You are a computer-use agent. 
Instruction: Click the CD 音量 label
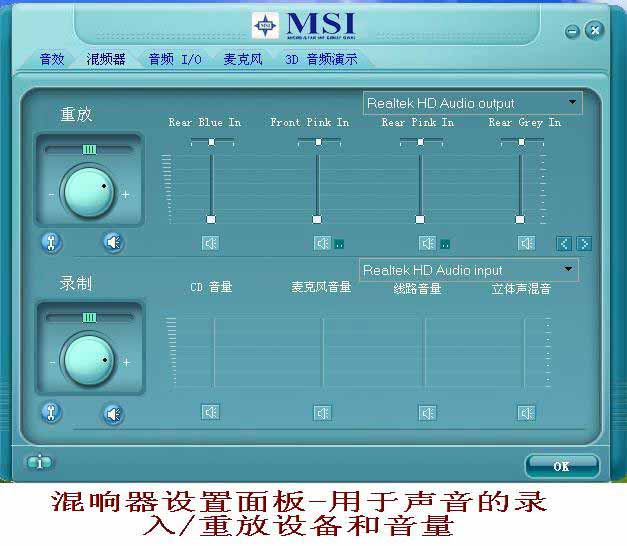click(x=211, y=287)
